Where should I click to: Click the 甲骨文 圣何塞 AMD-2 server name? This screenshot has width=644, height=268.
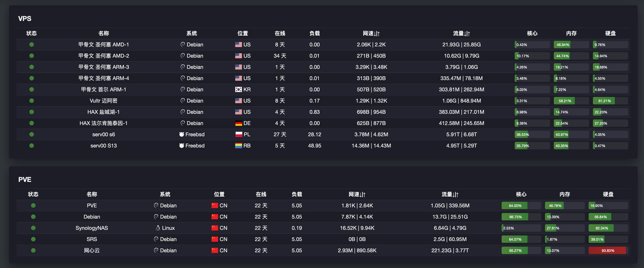pyautogui.click(x=104, y=56)
